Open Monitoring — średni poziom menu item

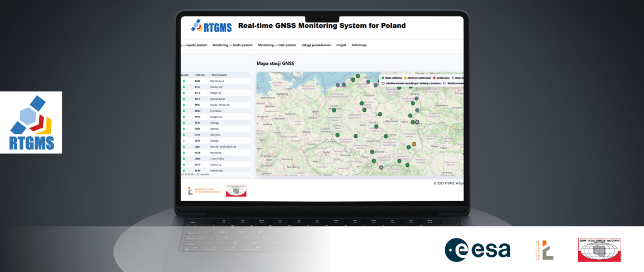point(232,45)
